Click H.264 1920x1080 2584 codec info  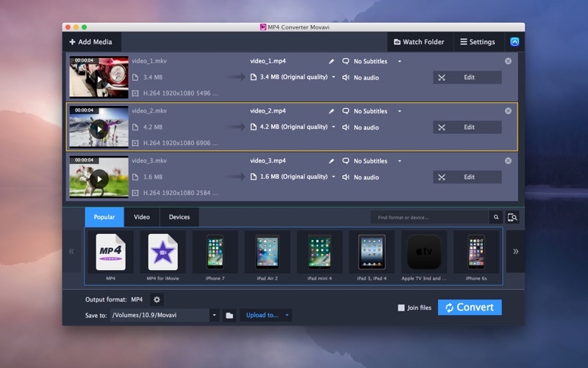(180, 193)
